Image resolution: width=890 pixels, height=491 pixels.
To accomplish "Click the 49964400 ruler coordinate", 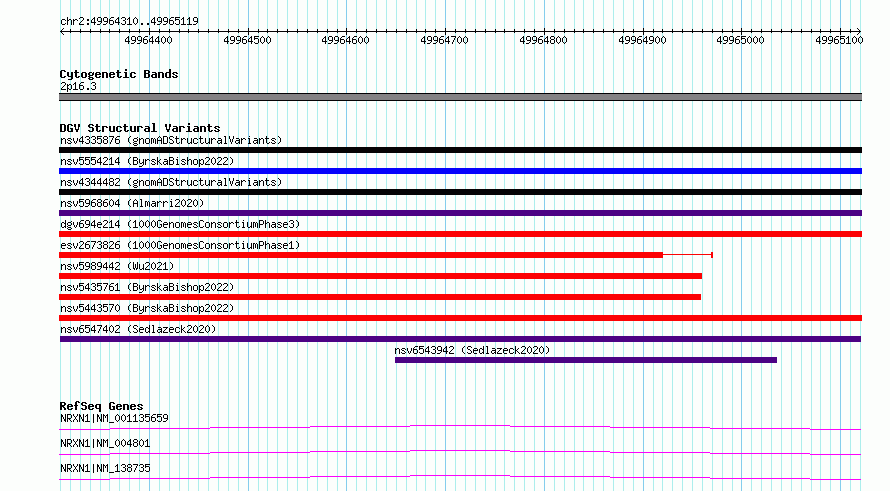I will (x=148, y=40).
